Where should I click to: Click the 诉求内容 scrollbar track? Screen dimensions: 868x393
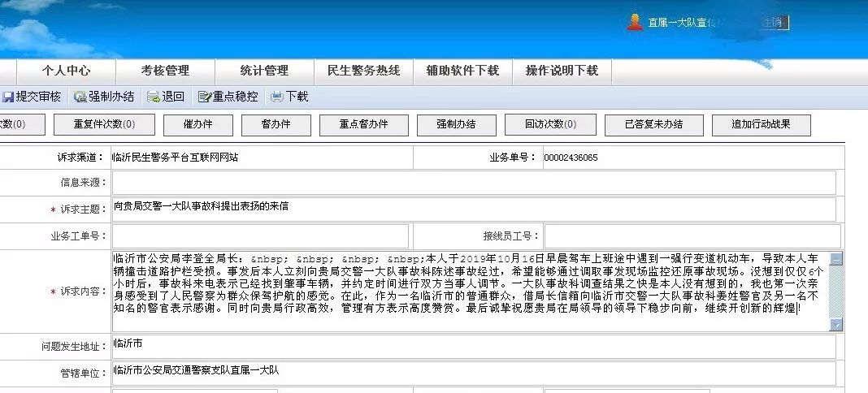click(x=836, y=292)
